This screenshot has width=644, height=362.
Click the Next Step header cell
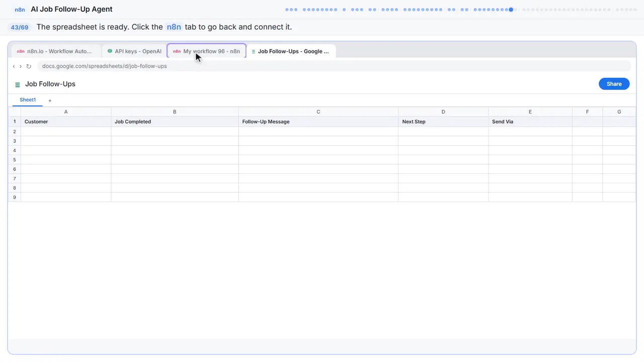click(x=443, y=122)
